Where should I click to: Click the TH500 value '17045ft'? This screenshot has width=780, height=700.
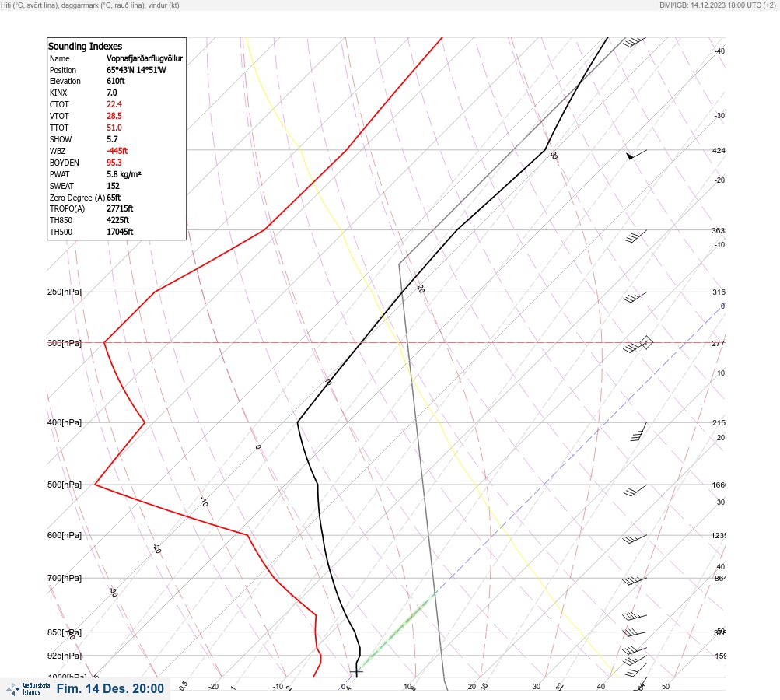[120, 232]
